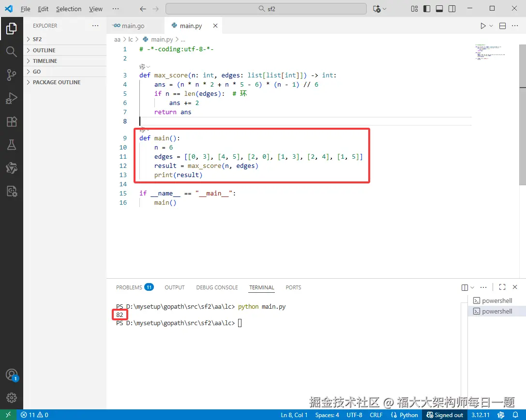Open the File menu
The image size is (526, 420).
pyautogui.click(x=26, y=9)
